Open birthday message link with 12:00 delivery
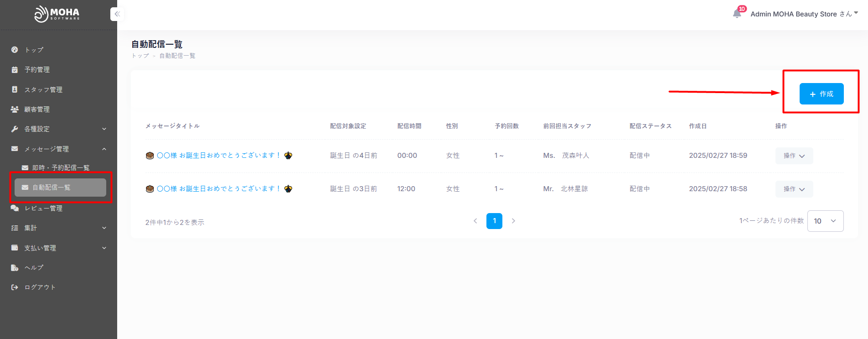The height and width of the screenshot is (339, 868). 218,189
